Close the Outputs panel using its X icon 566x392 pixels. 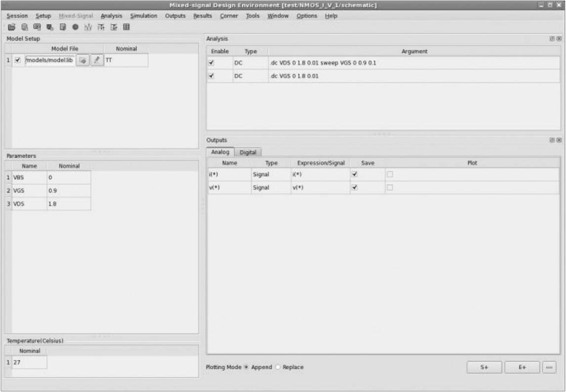click(559, 140)
